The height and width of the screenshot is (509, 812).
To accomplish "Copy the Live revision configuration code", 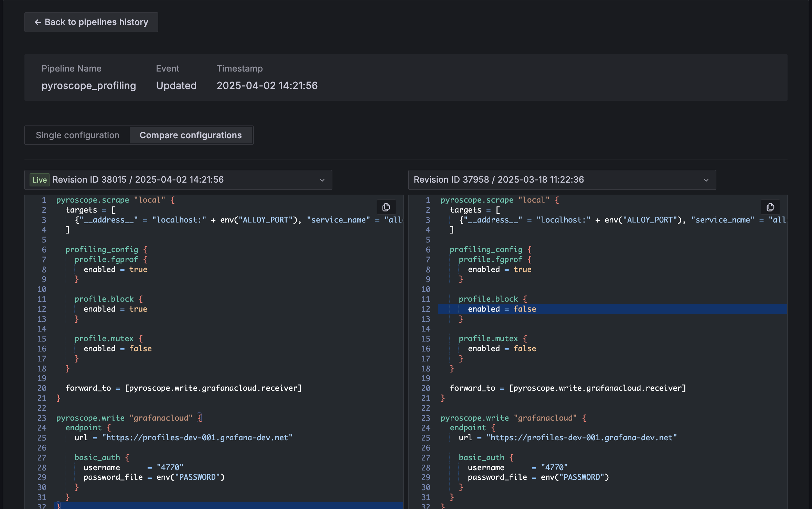I will click(386, 207).
